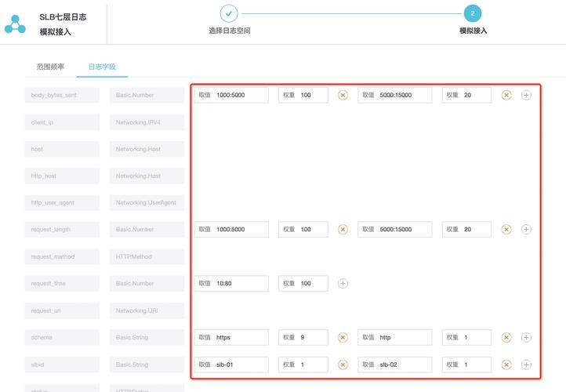Click the request_length field name box
Image resolution: width=566 pixels, height=392 pixels.
tap(62, 229)
